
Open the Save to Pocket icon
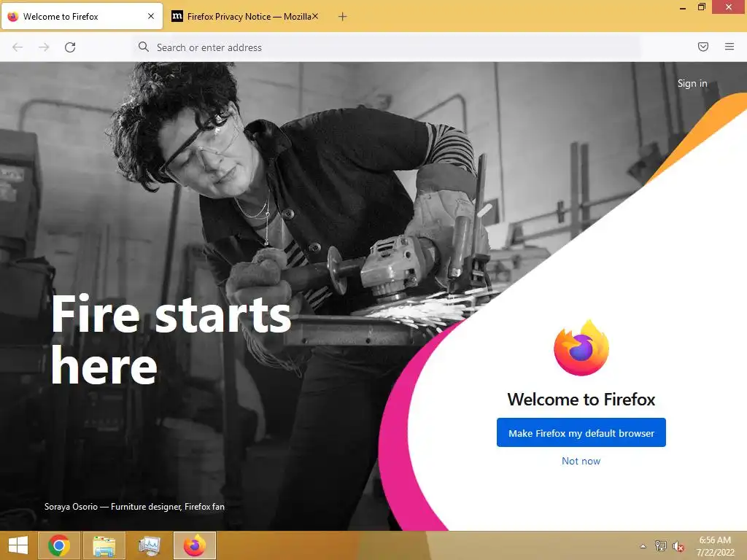[x=703, y=47]
